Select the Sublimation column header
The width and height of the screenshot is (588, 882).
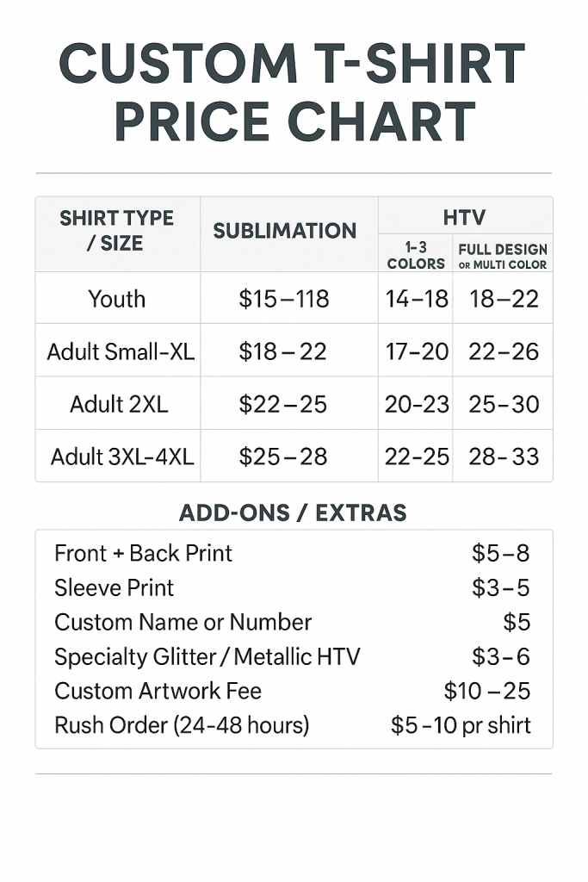[x=285, y=231]
